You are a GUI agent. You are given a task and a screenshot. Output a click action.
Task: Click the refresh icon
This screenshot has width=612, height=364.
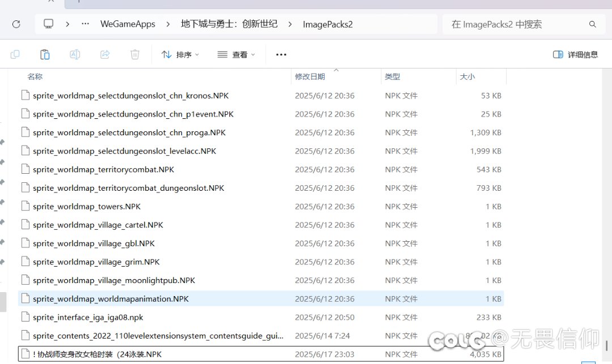click(16, 24)
